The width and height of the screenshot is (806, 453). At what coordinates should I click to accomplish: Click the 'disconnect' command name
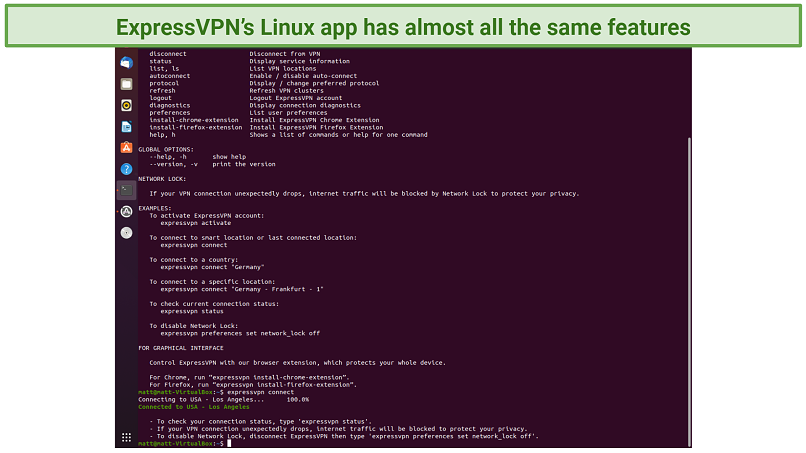pyautogui.click(x=168, y=53)
